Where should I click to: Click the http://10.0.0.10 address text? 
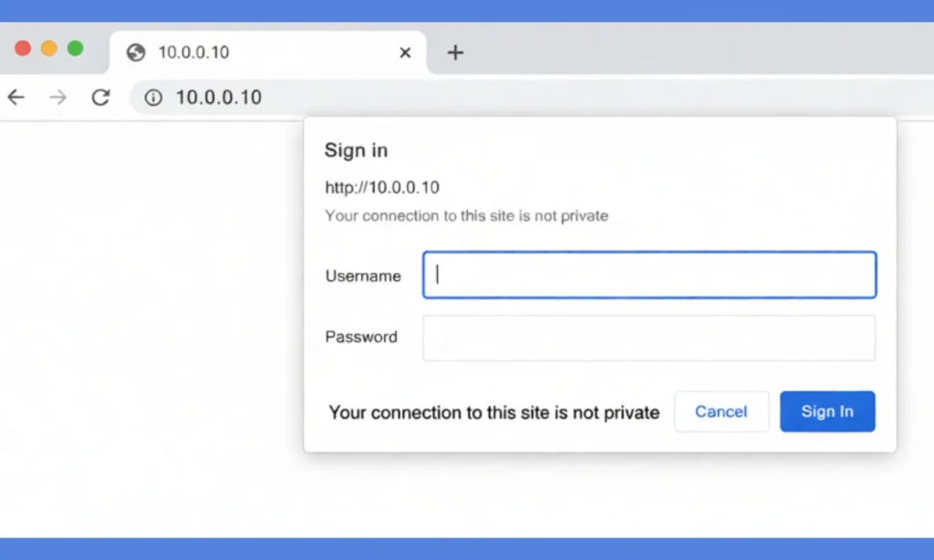point(382,187)
